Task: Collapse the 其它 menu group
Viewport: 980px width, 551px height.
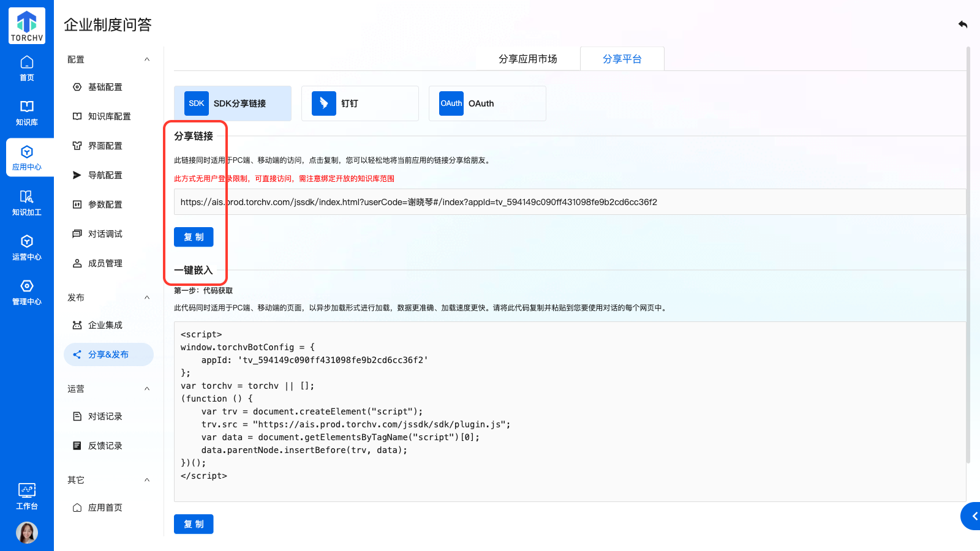Action: 147,480
